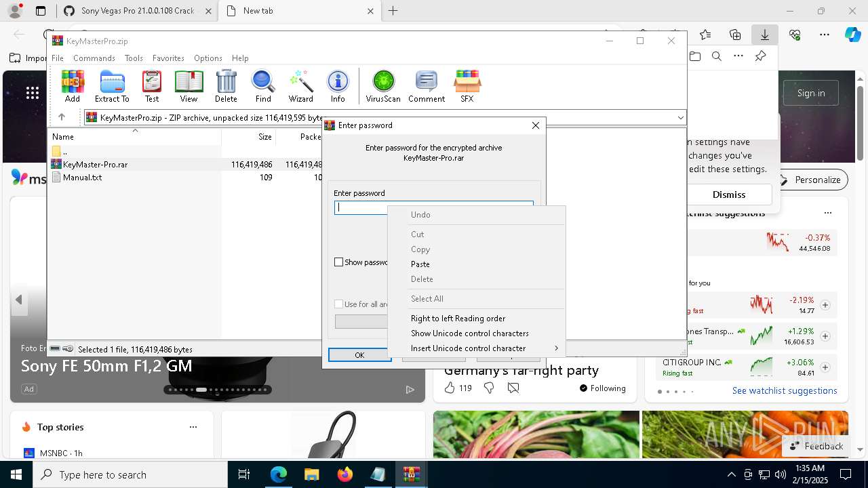Click the View toolbar icon

point(189,86)
